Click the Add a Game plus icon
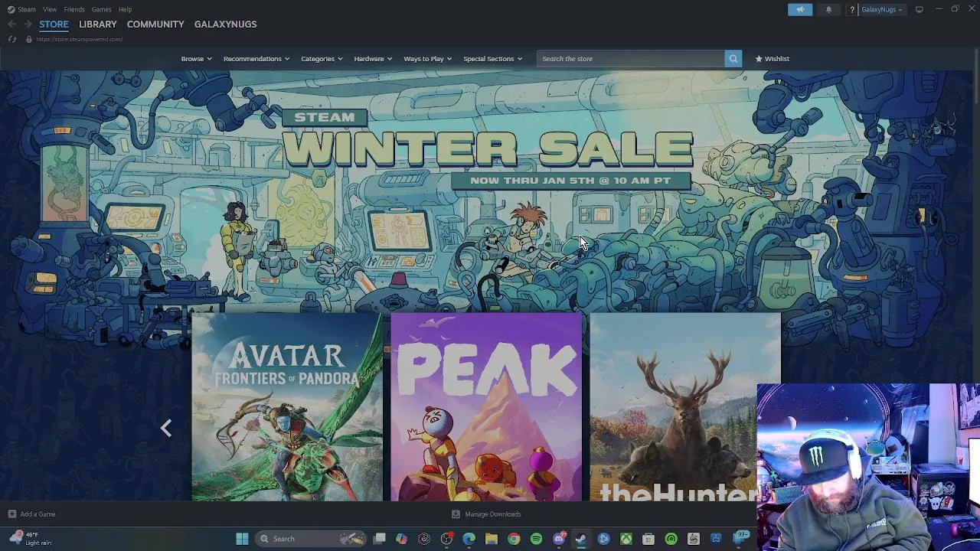This screenshot has width=980, height=551. (11, 514)
